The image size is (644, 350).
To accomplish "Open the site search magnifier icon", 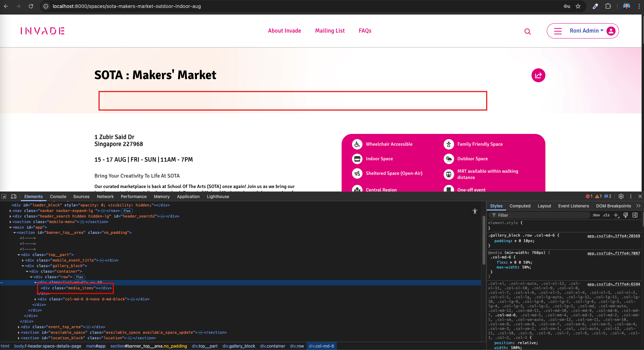I will pos(527,32).
